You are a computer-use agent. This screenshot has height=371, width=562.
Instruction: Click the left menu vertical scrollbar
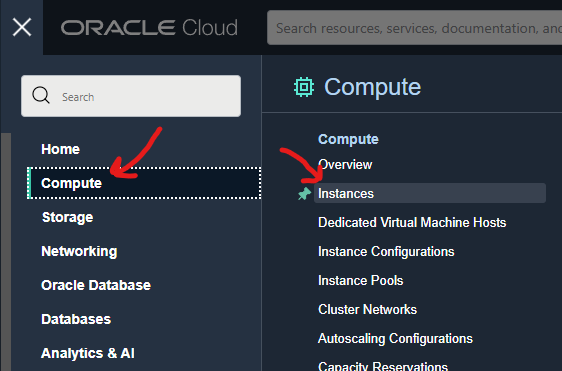tap(6, 252)
